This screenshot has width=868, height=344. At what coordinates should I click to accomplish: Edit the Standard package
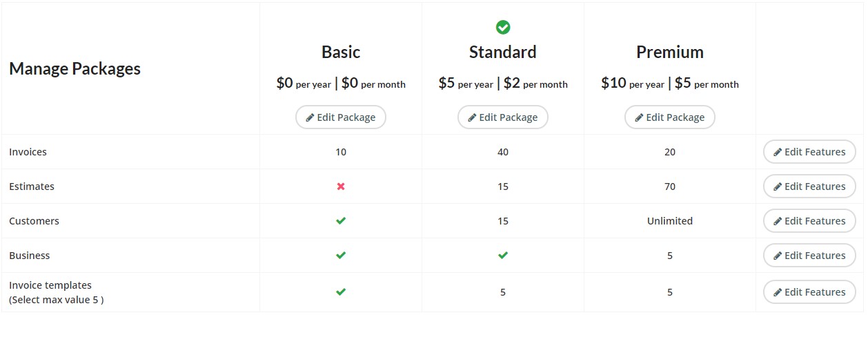tap(503, 117)
